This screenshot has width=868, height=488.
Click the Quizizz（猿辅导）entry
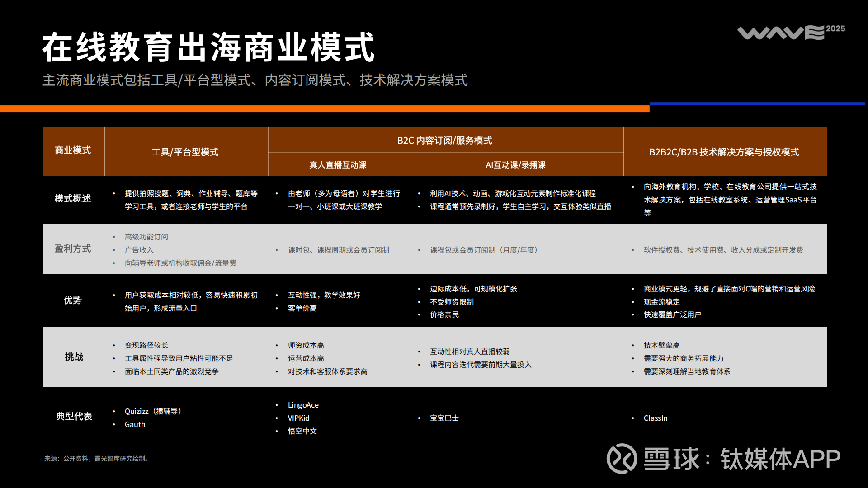153,411
